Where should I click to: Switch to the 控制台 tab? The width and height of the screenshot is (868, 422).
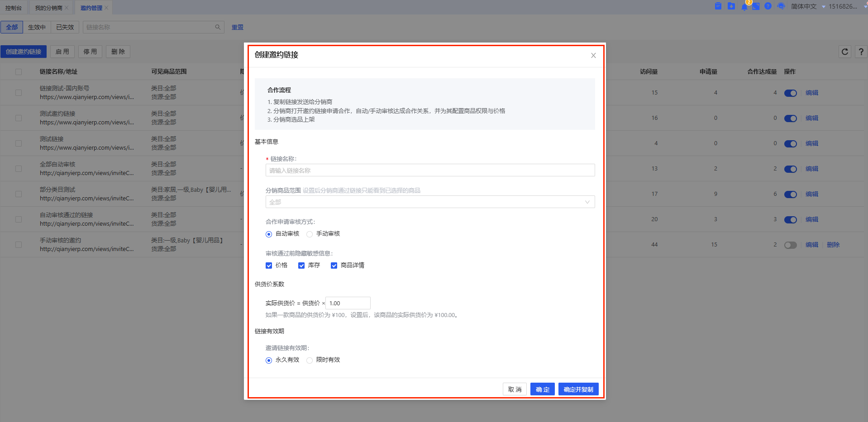pyautogui.click(x=14, y=8)
